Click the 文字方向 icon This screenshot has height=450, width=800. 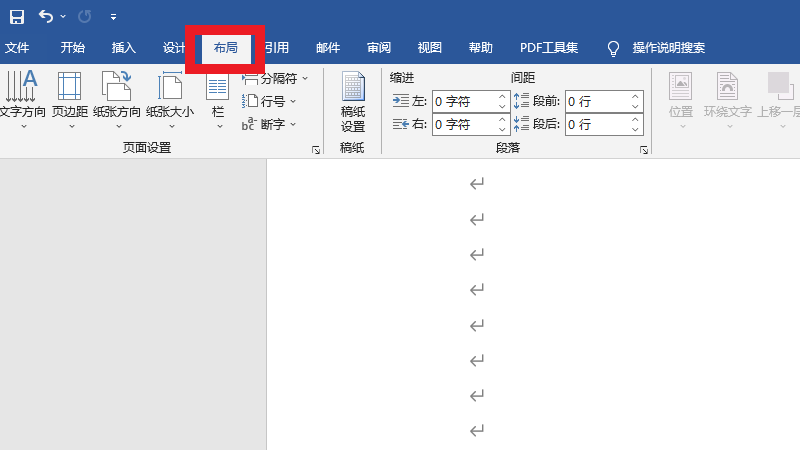(22, 86)
